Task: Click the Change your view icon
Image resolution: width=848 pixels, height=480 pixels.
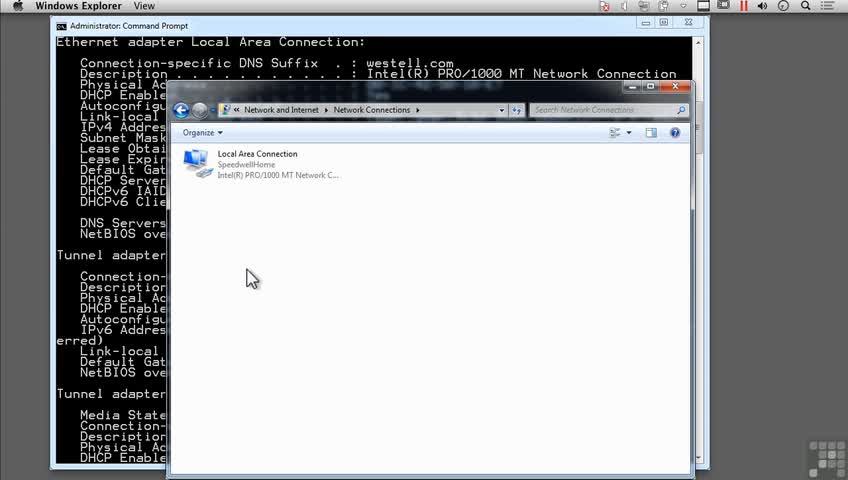Action: (x=615, y=132)
